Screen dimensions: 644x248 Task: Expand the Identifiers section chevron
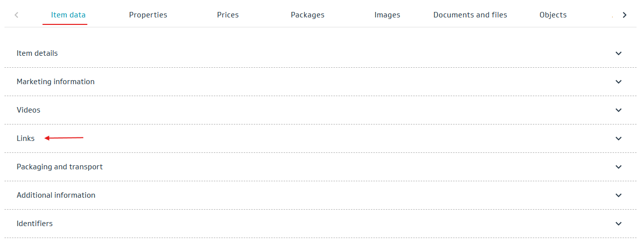click(619, 224)
